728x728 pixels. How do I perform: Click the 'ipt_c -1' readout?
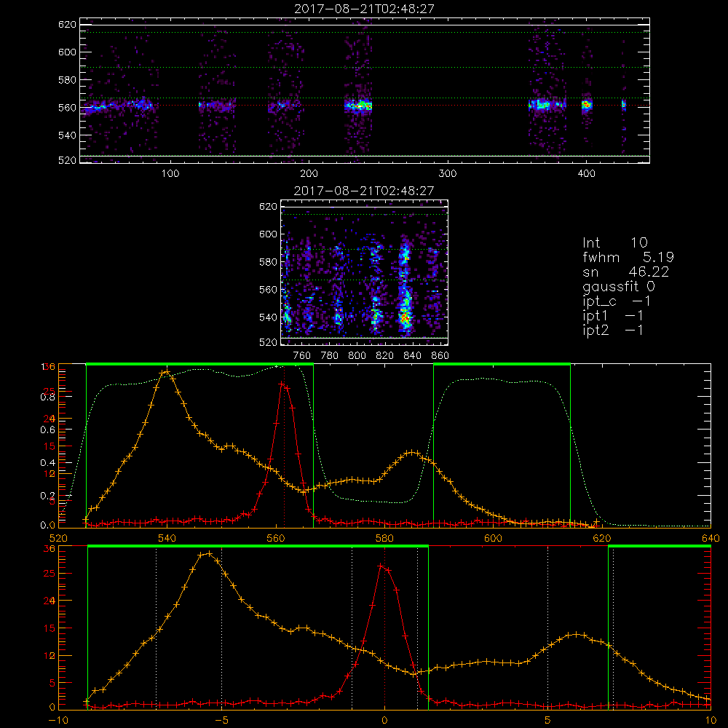tap(616, 301)
